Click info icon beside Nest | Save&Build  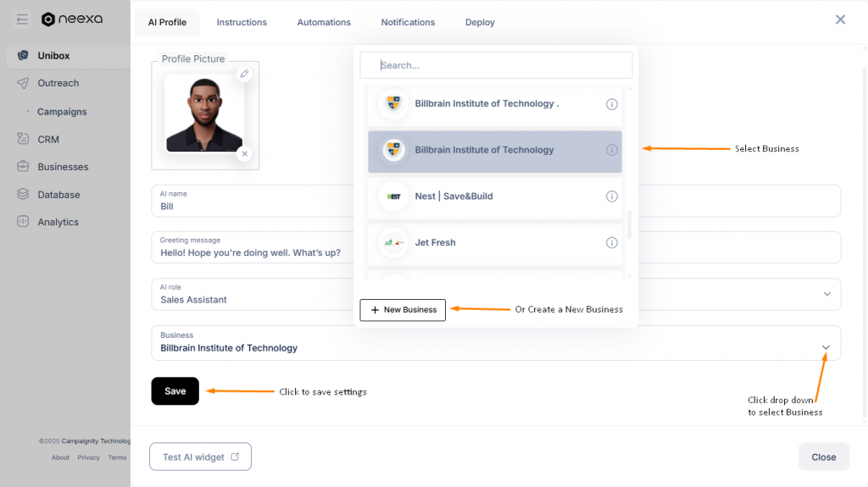(x=612, y=196)
